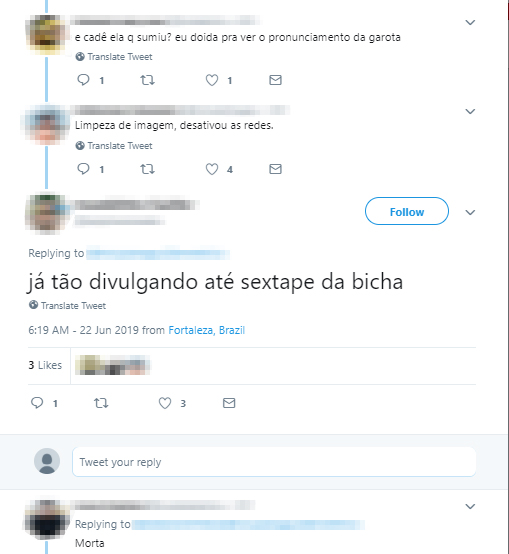Open the Fortaleza, Brazil location link

click(207, 330)
